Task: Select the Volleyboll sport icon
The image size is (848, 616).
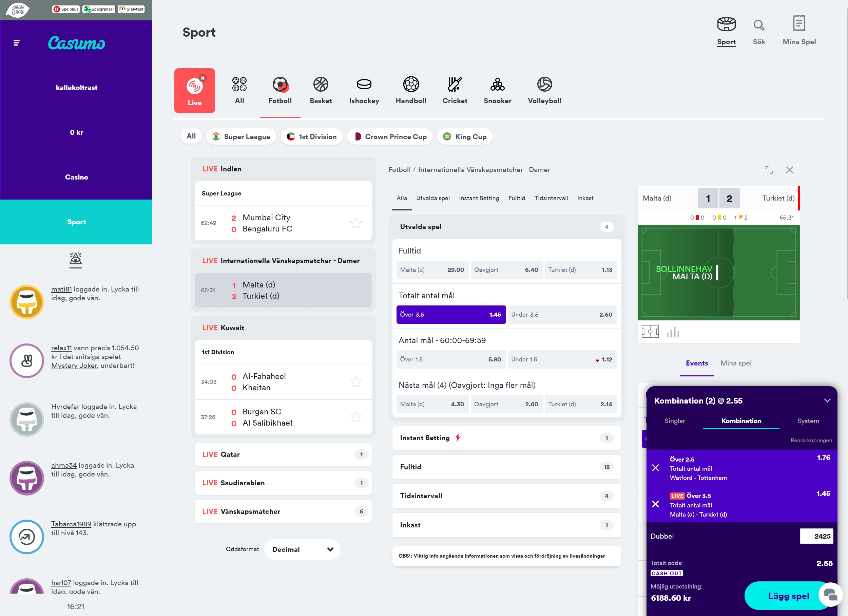Action: pos(544,90)
